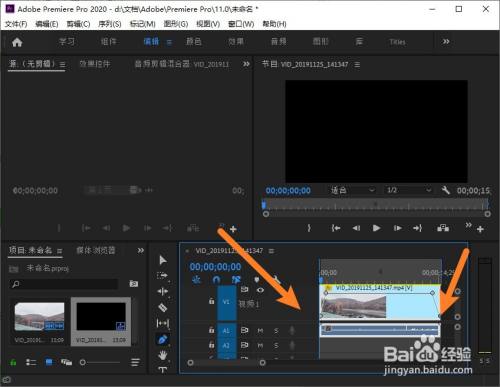Add a marker in the timeline header

point(257,279)
